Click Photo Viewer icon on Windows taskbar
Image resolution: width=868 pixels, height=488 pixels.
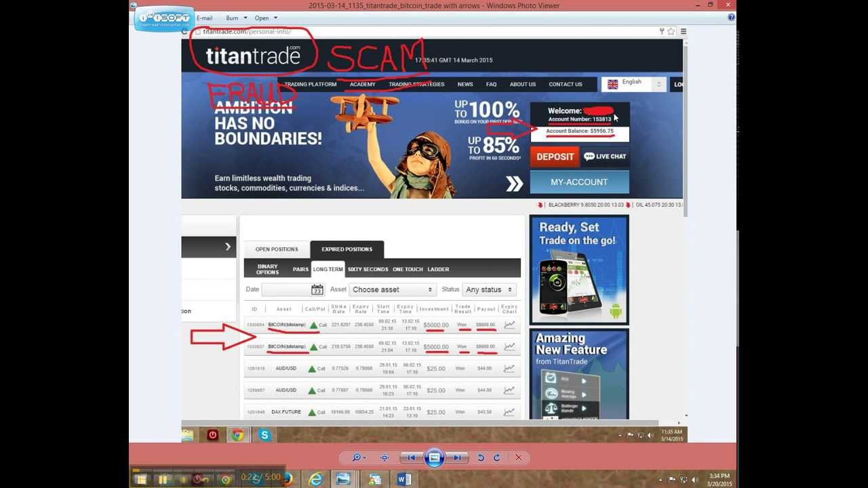coord(344,479)
